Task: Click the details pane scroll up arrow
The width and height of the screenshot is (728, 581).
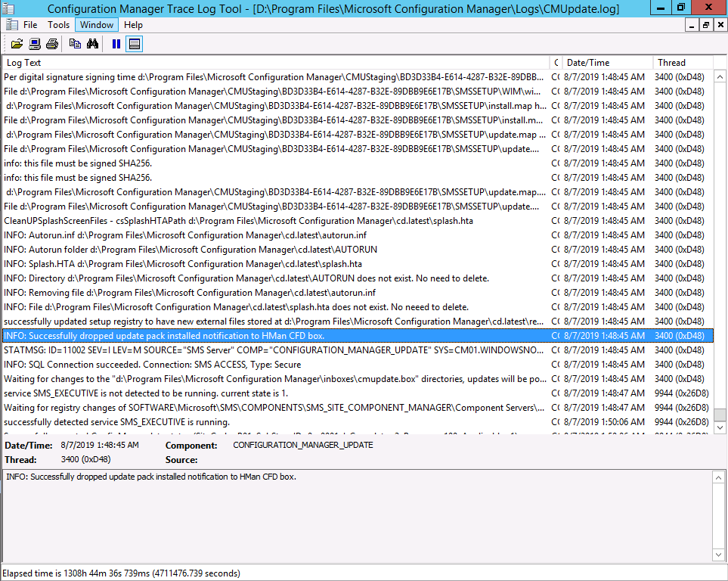Action: point(718,477)
